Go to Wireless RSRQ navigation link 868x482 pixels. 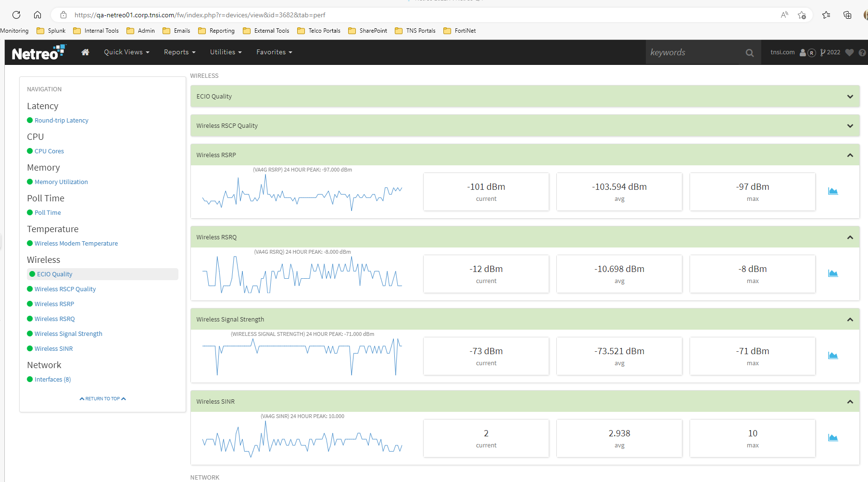pos(55,319)
